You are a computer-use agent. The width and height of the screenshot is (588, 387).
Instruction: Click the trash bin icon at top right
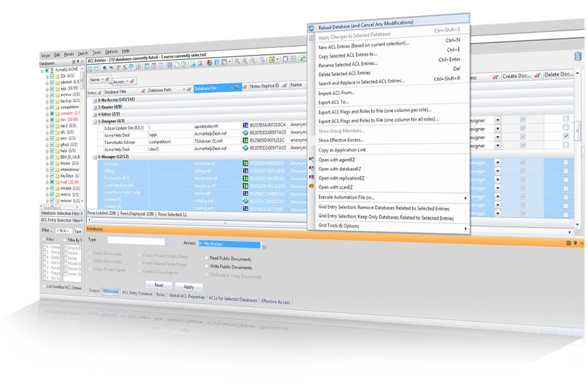point(578,56)
